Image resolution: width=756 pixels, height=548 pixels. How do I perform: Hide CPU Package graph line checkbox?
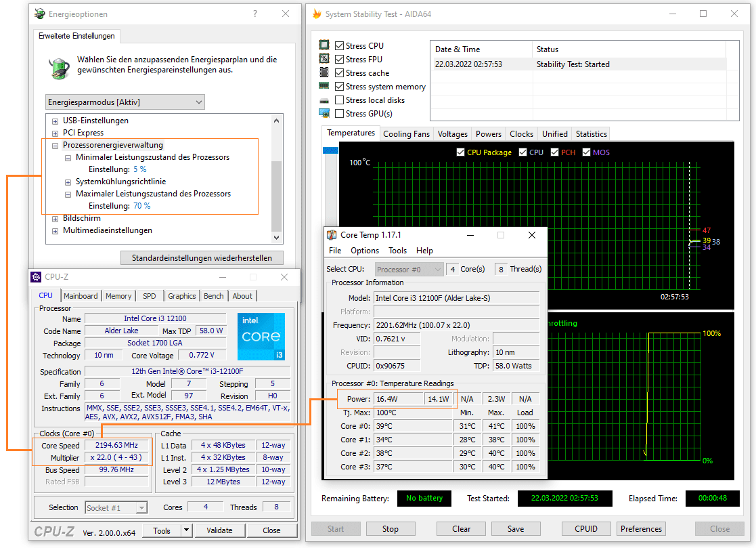click(460, 152)
